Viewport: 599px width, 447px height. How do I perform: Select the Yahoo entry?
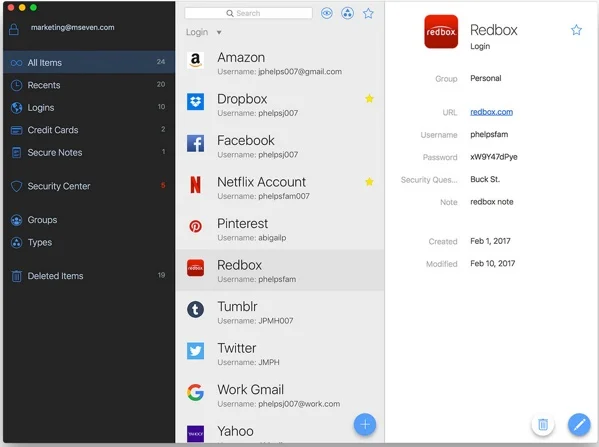pyautogui.click(x=280, y=432)
